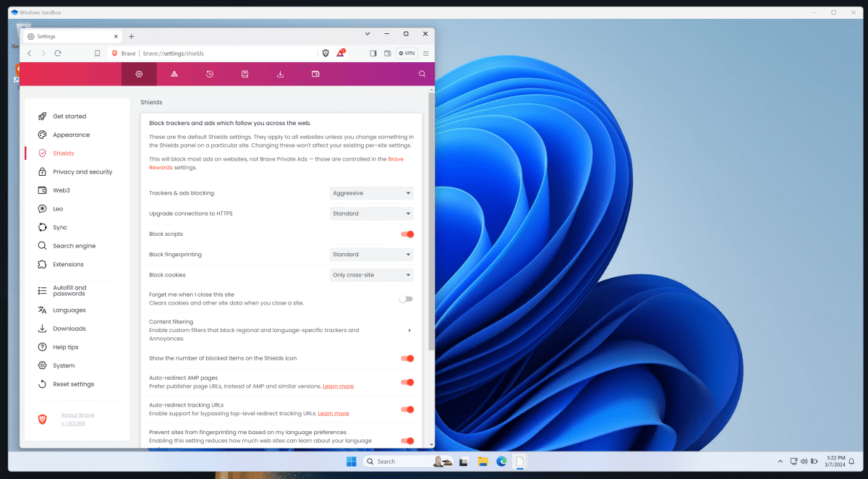Open Brave Rewards from the settings toolbar

click(174, 73)
